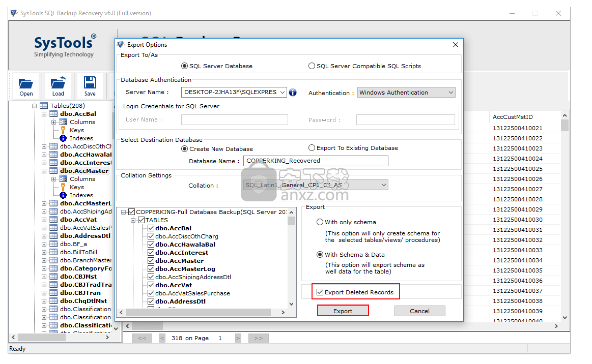This screenshot has height=364, width=592.
Task: Select With Schema & Data option
Action: coord(320,255)
